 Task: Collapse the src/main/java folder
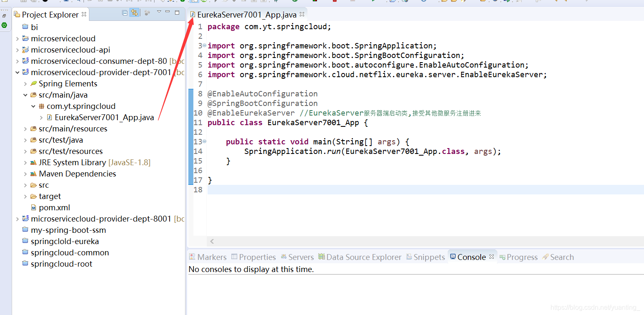click(x=25, y=95)
